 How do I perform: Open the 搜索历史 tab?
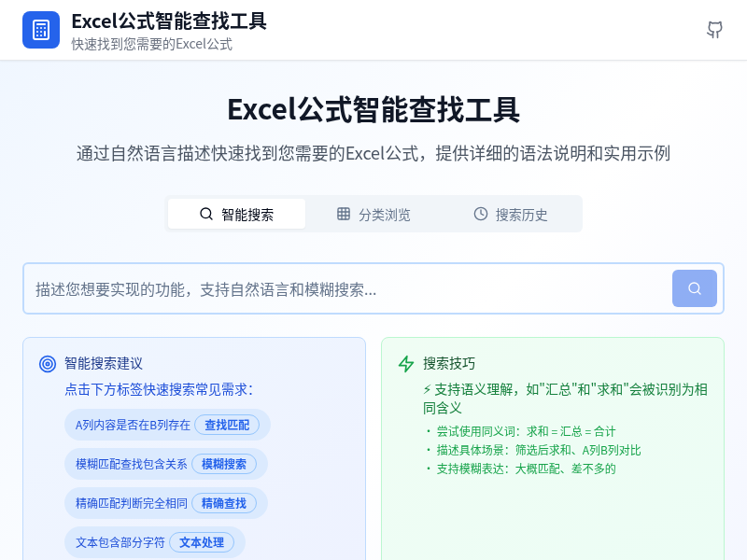511,214
